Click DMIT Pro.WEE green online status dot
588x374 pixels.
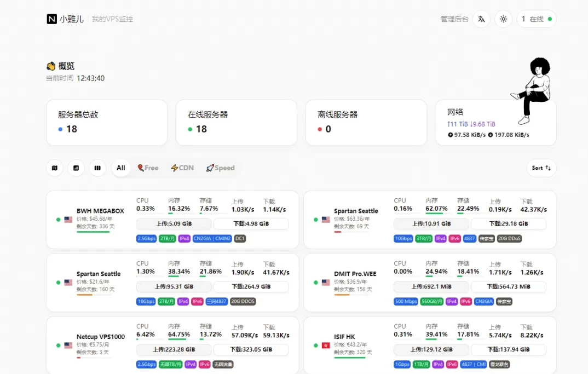316,283
